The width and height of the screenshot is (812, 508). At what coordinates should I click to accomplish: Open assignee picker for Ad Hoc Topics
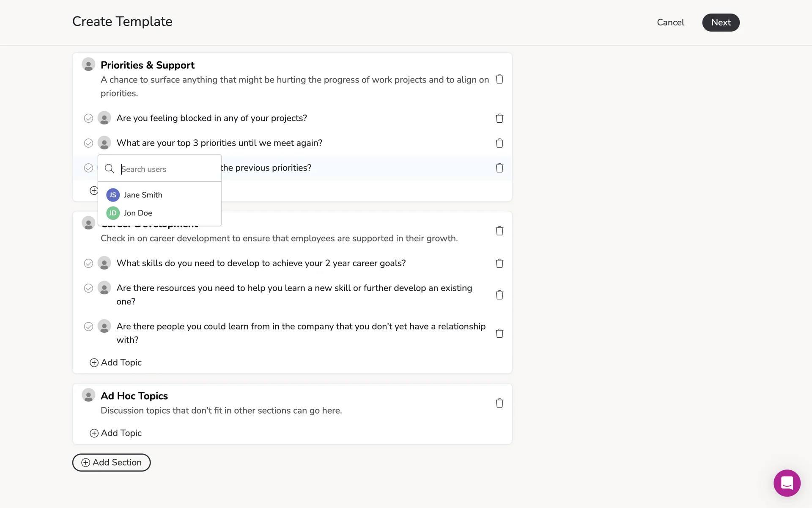(x=88, y=395)
